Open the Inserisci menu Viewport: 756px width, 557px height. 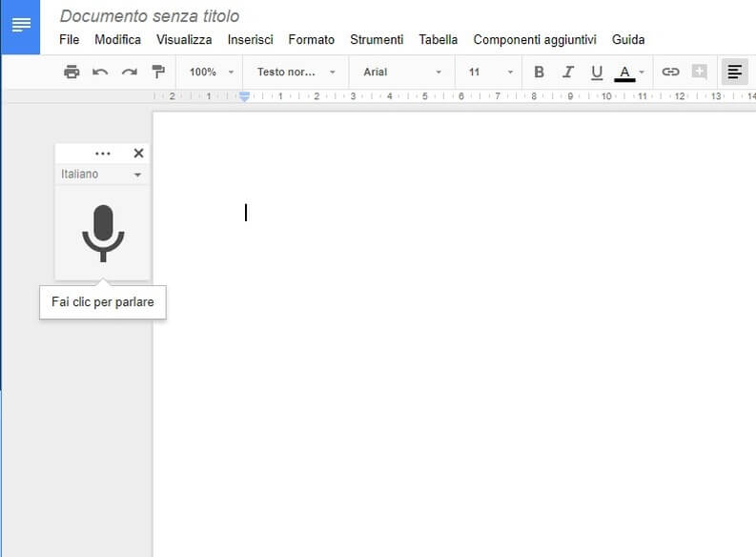250,39
